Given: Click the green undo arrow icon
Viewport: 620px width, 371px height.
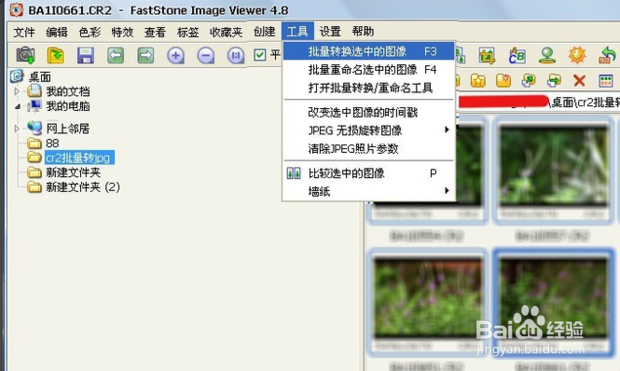Looking at the screenshot, I should click(607, 55).
